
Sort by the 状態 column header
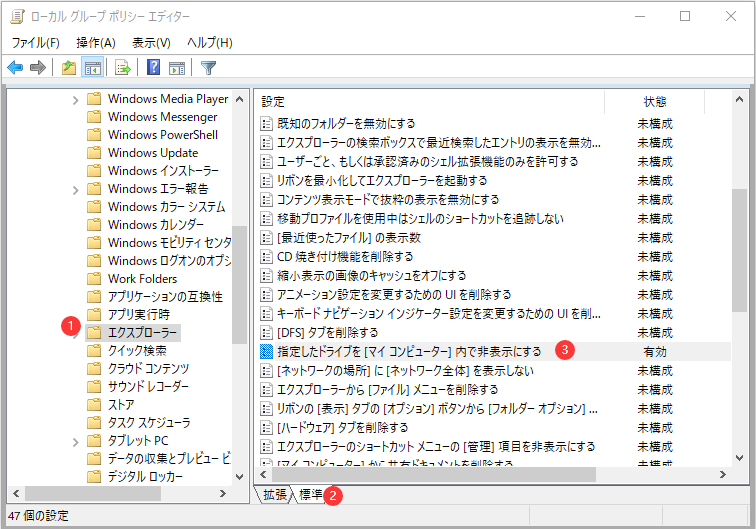(655, 102)
